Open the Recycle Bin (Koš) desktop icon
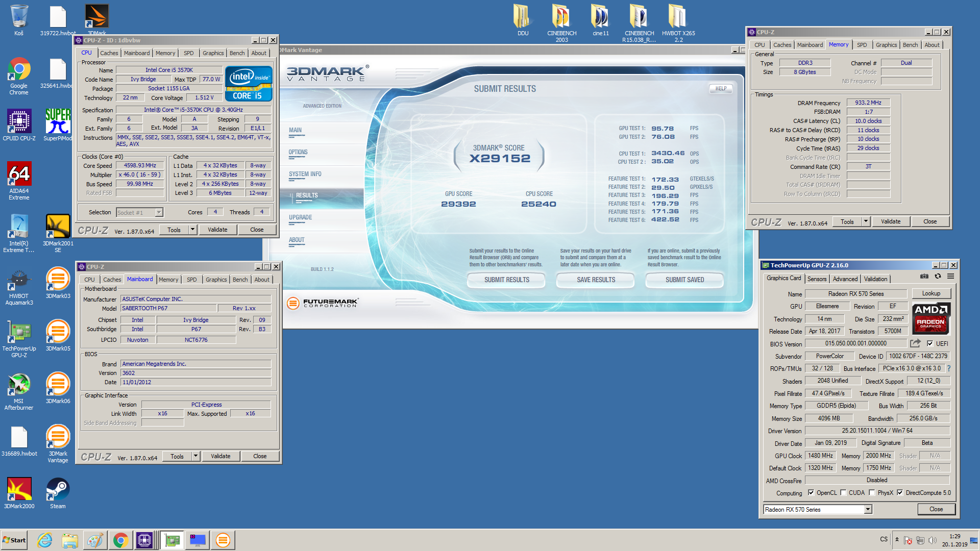Screen dimensions: 980x551 (x=19, y=20)
